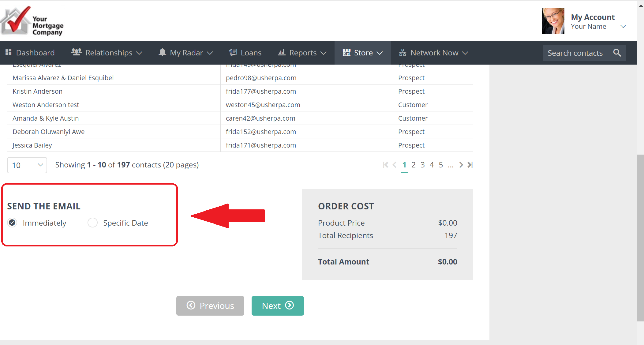Go to page 3 of contacts
The height and width of the screenshot is (345, 644).
coord(422,165)
